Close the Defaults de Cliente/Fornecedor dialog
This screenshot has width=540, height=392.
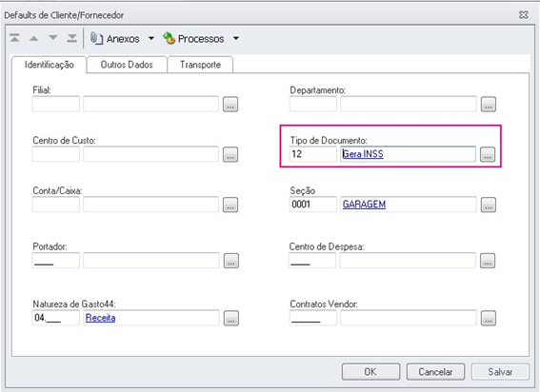pos(524,15)
